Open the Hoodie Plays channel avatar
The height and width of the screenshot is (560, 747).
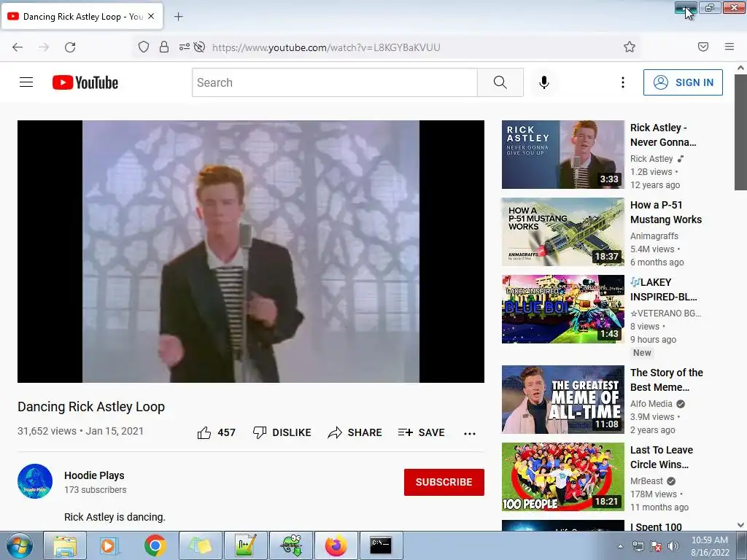(x=35, y=481)
